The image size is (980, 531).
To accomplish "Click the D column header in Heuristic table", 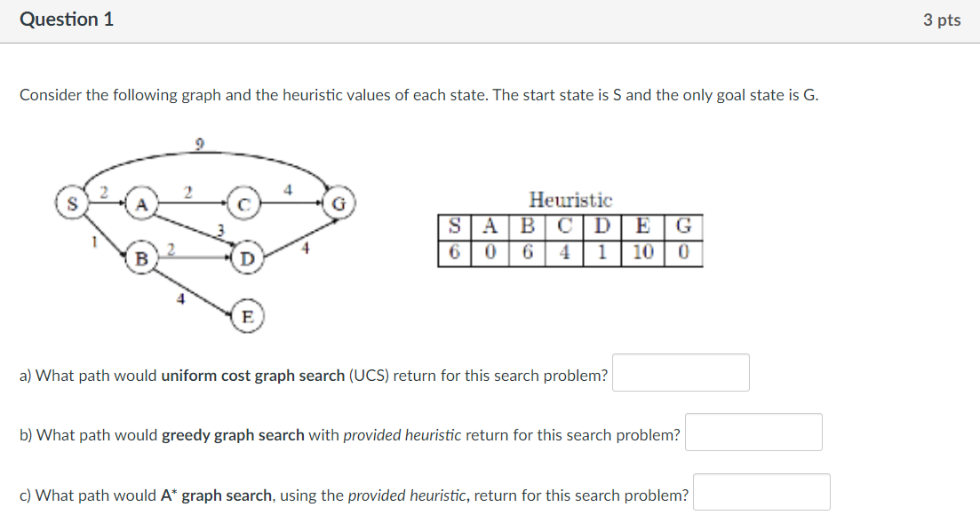I will click(x=602, y=226).
